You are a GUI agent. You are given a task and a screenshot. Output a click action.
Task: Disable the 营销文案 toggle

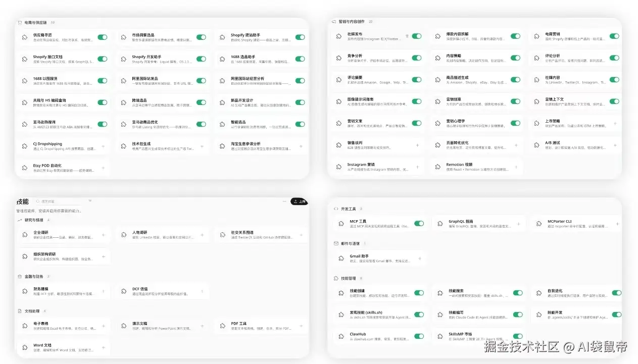417,123
